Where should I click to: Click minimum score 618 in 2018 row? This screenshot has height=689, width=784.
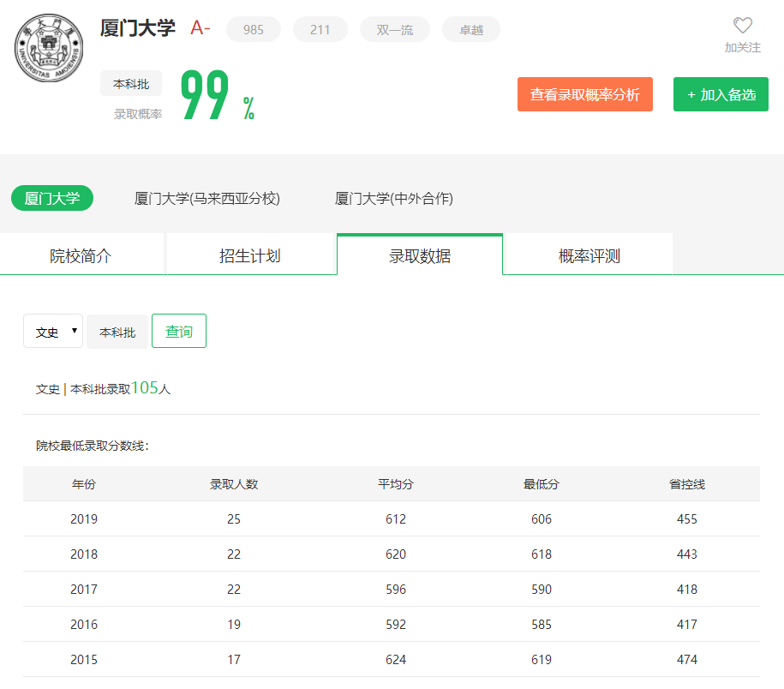(542, 554)
